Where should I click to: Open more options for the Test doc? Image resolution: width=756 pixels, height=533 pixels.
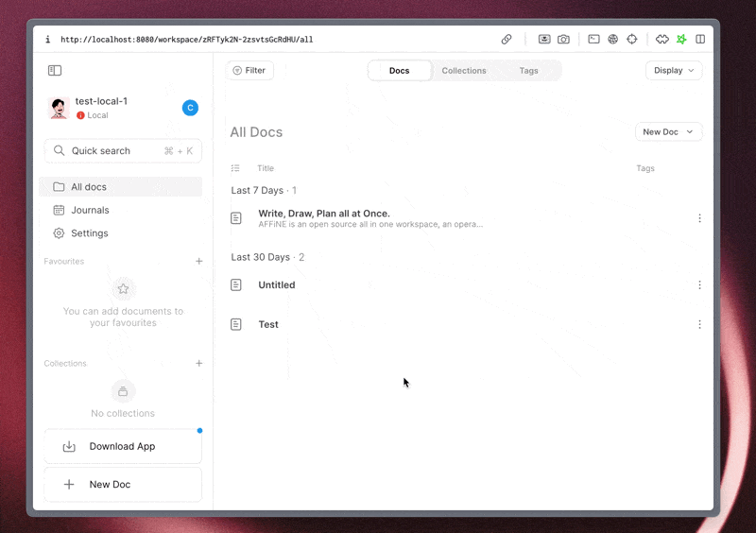(699, 325)
